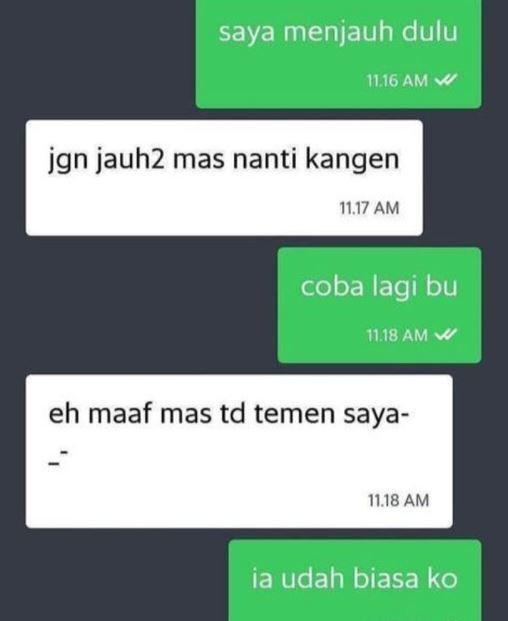Viewport: 508px width, 621px height.
Task: Select the "saya menjauh dulu" message bubble
Action: coord(339,53)
